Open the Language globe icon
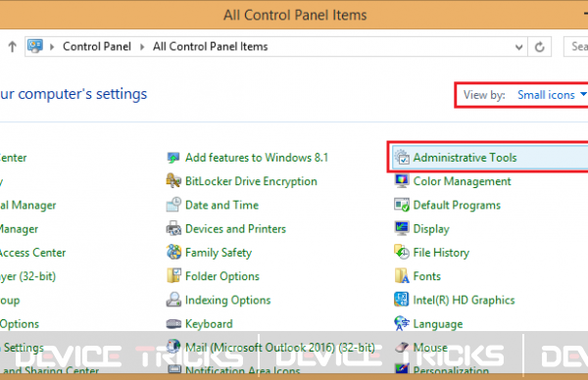 pyautogui.click(x=402, y=323)
